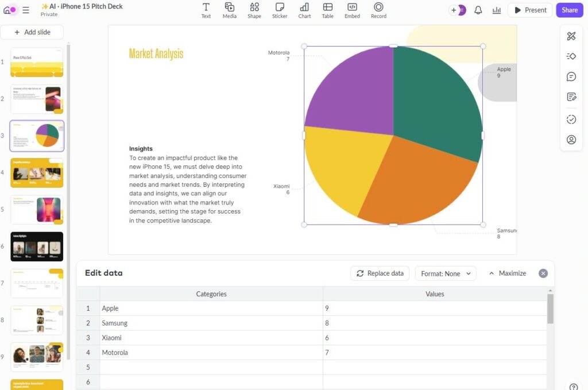588x390 pixels.
Task: Maximize the Edit data panel
Action: point(507,273)
